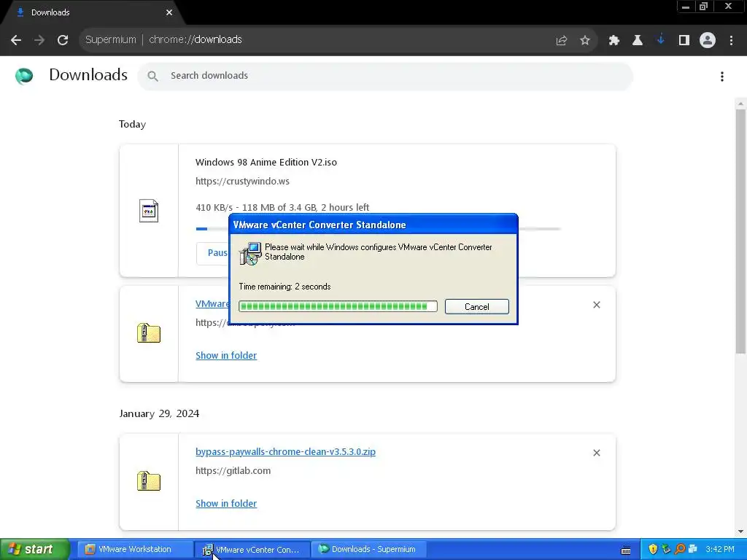Screen dimensions: 747x560
Task: Click the network connection tray icon
Action: click(693, 549)
